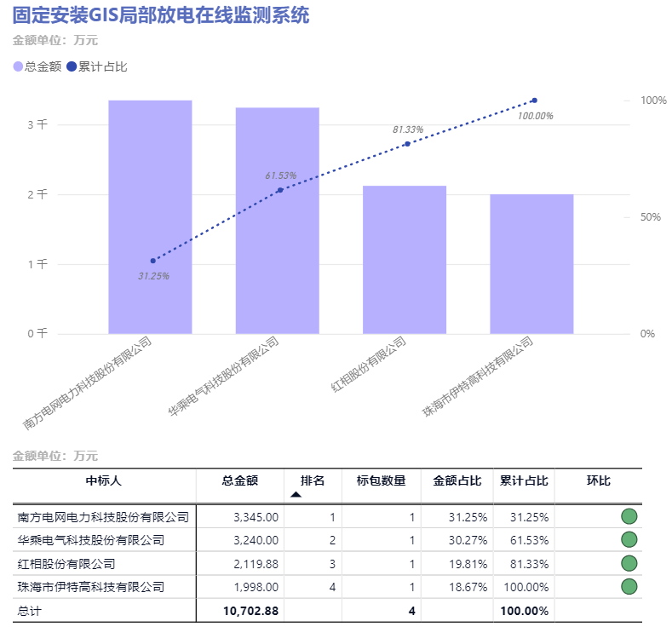Click the 30.27% 金额占比 cell
672x627 pixels.
click(468, 540)
